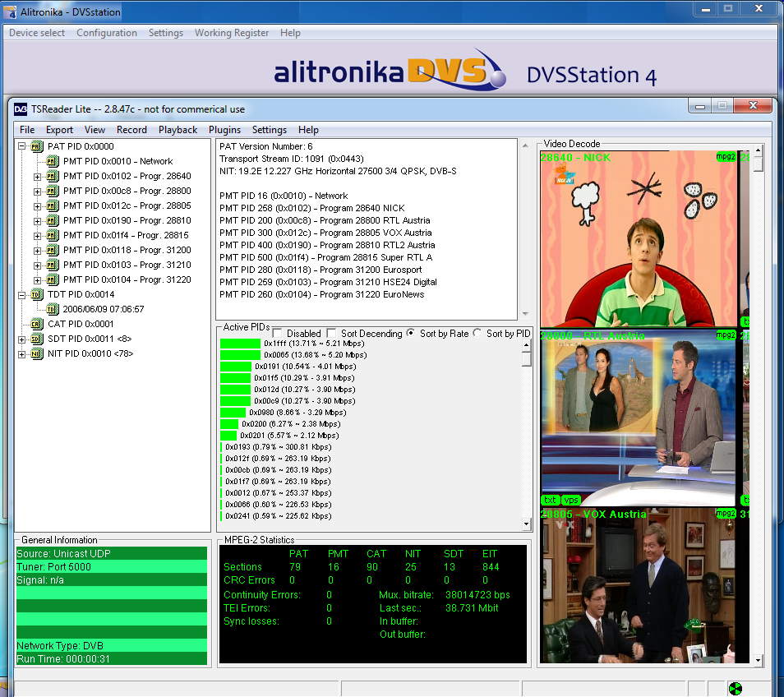The image size is (784, 697).
Task: Click the vps badge on RTL Austria video
Action: click(x=570, y=500)
